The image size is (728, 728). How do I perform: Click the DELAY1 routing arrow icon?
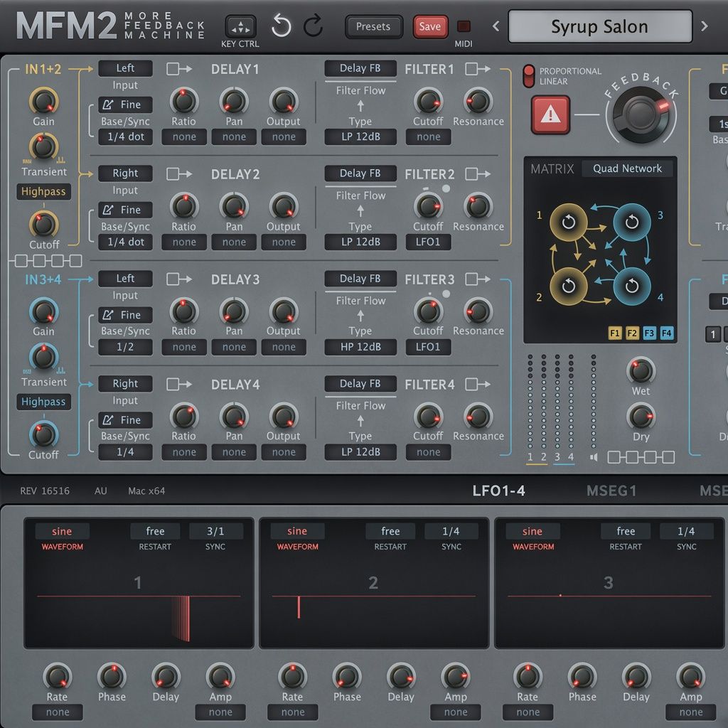click(179, 69)
